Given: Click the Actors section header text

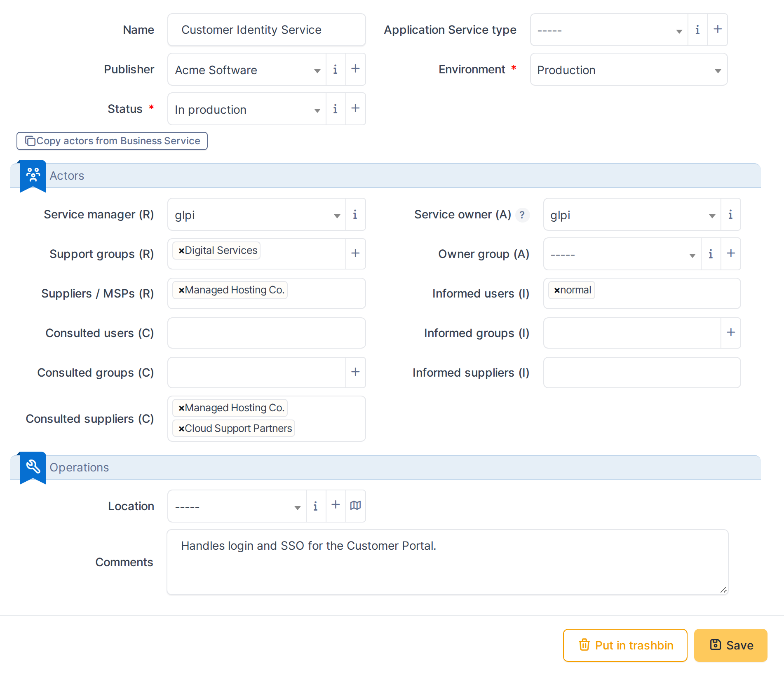Looking at the screenshot, I should point(67,176).
